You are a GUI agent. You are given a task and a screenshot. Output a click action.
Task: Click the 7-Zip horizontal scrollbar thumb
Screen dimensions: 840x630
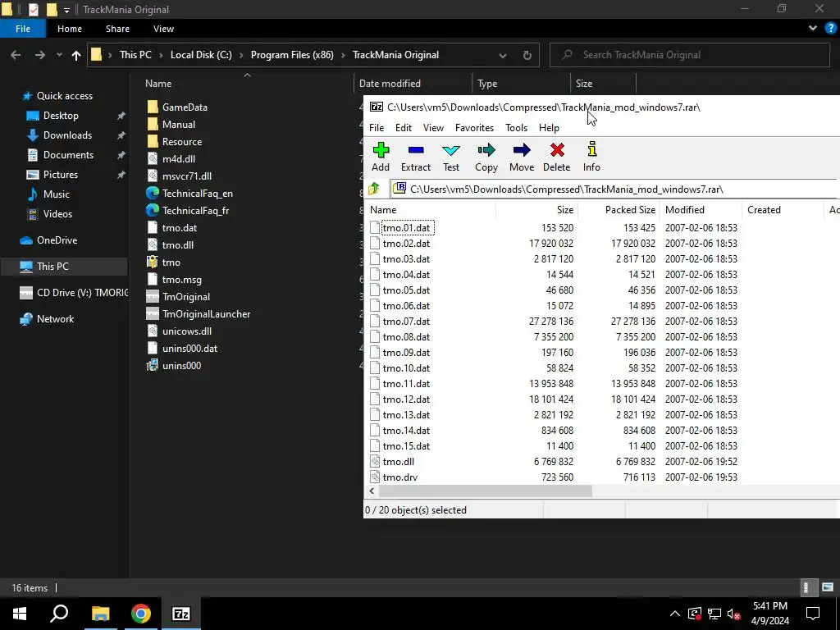point(486,491)
